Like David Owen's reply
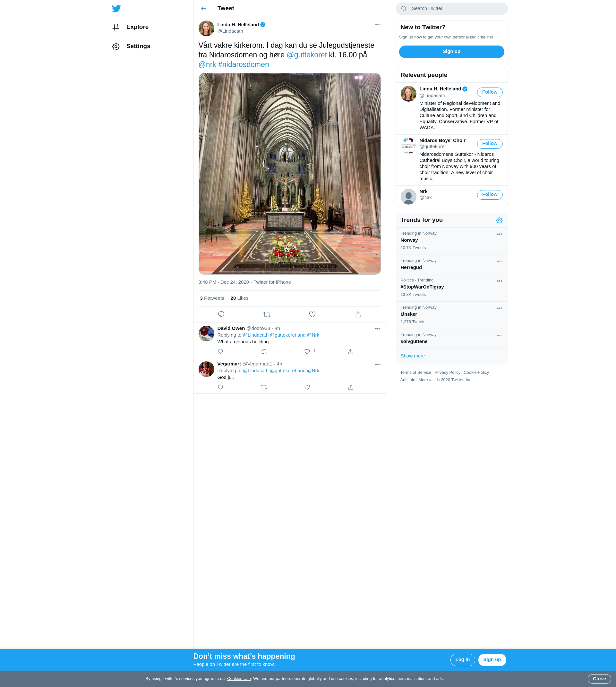Image resolution: width=616 pixels, height=687 pixels. pos(307,351)
